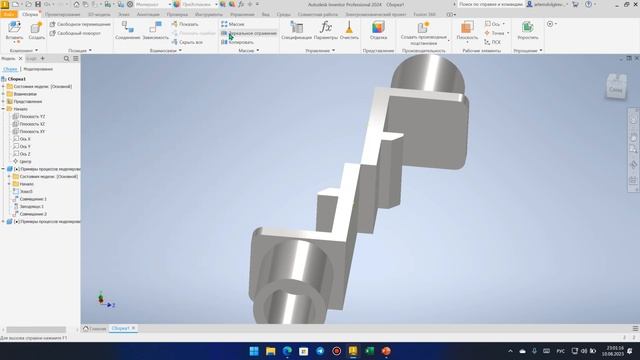Activate Свободное перемещение tool
The width and height of the screenshot is (640, 360).
point(80,24)
